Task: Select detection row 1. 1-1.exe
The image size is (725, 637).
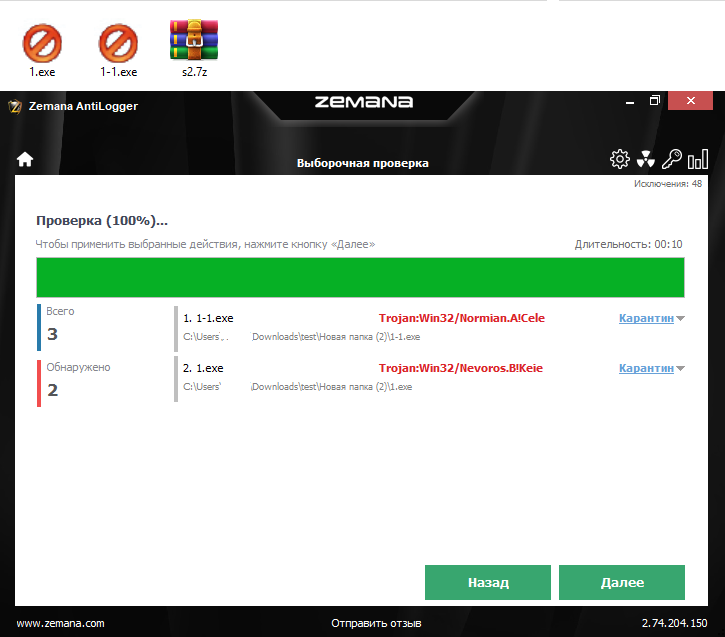Action: tap(430, 328)
